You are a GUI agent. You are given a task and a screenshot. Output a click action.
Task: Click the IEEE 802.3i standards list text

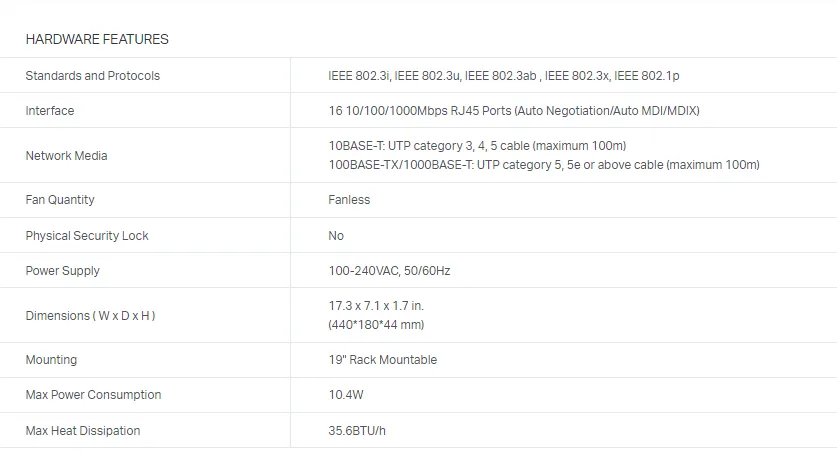(504, 76)
